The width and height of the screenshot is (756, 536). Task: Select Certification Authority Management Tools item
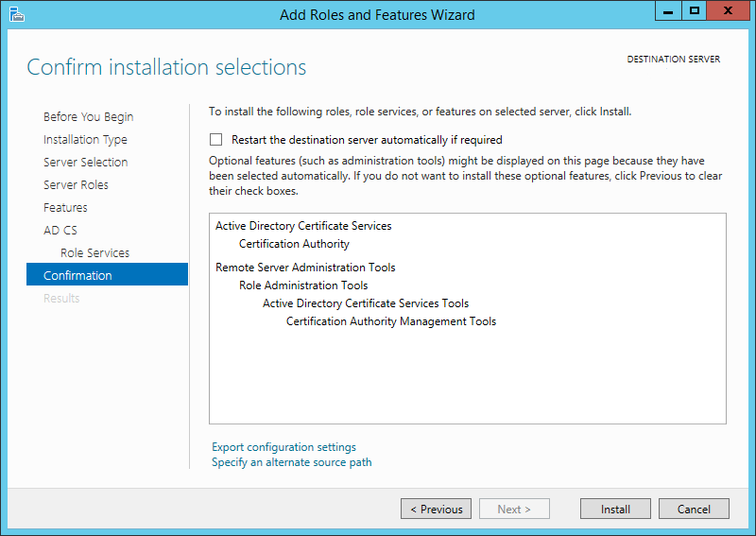391,321
